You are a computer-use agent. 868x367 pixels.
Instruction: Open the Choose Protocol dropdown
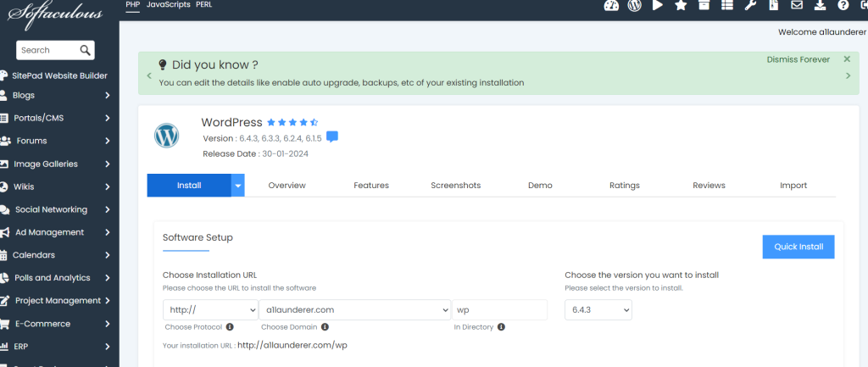point(210,310)
